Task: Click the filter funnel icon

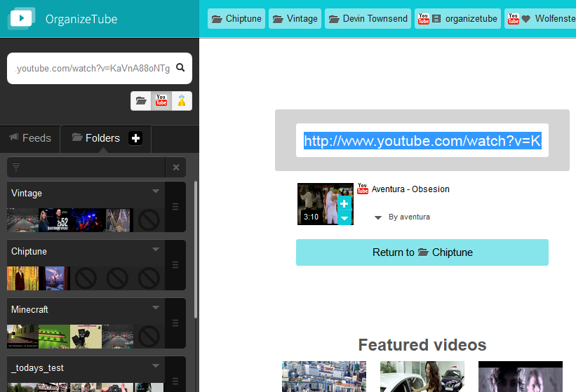Action: point(16,168)
